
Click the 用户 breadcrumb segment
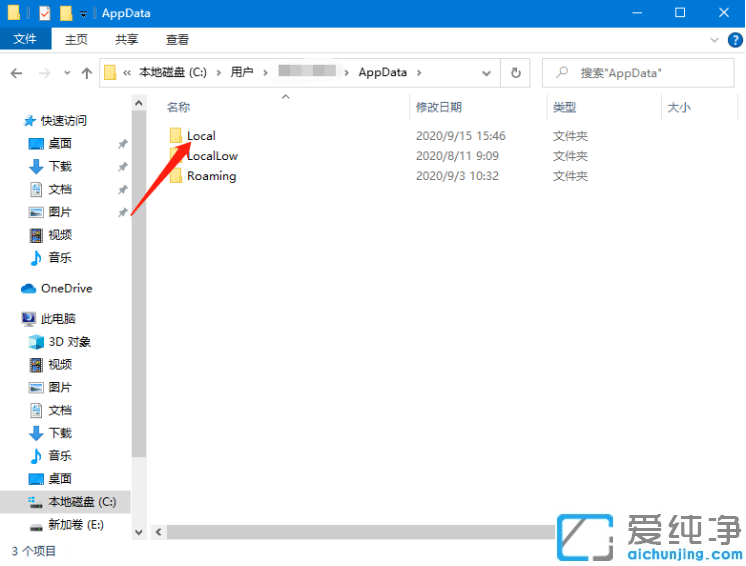point(242,72)
